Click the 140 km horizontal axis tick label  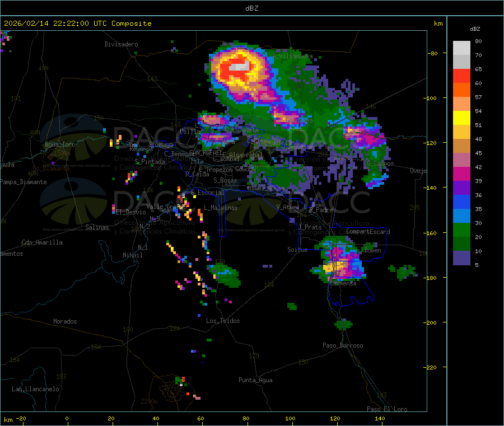380,419
